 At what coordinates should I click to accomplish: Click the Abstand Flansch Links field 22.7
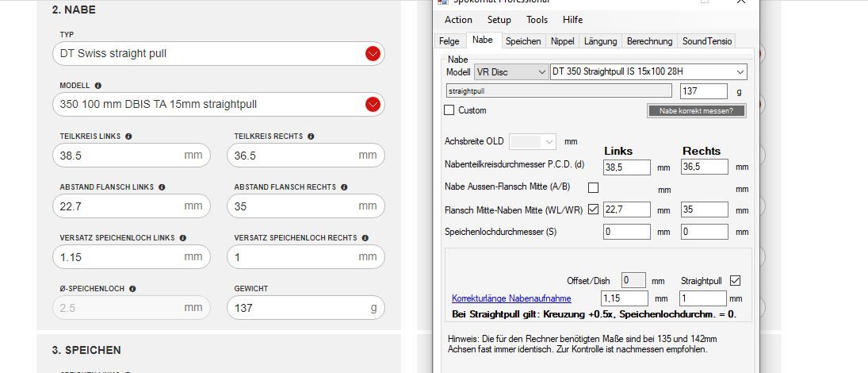[132, 206]
